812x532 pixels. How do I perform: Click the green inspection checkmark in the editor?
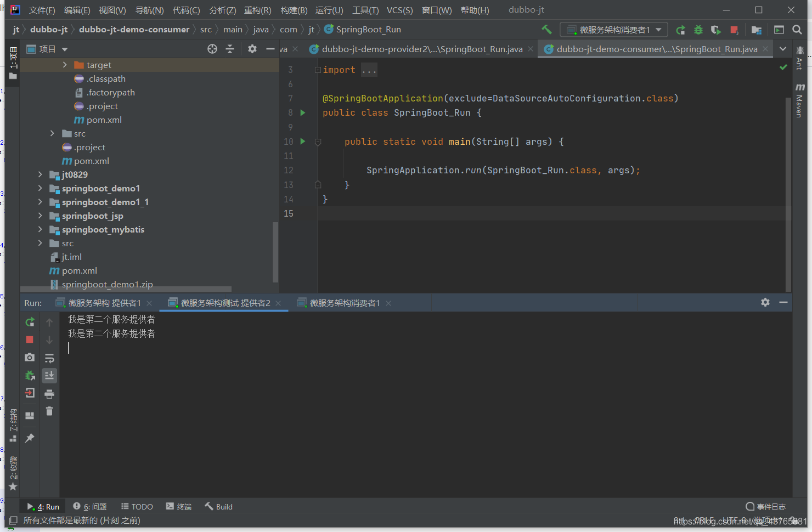[x=783, y=67]
